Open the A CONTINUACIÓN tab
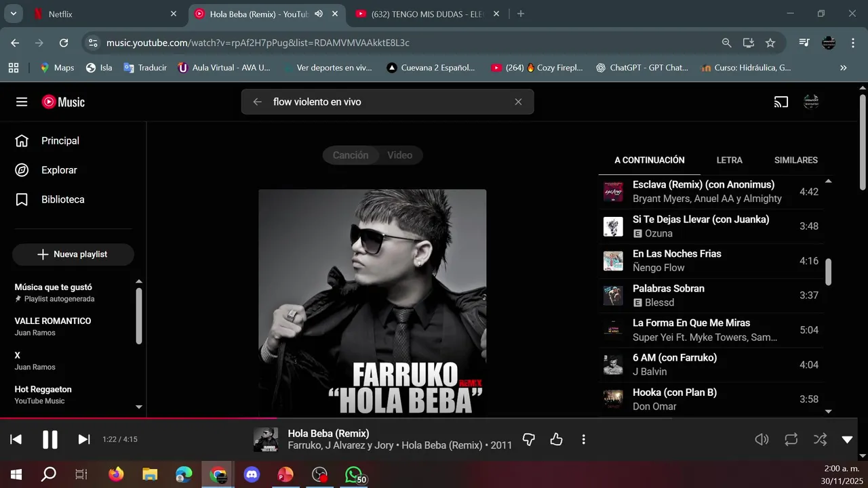Image resolution: width=868 pixels, height=488 pixels. (x=650, y=160)
